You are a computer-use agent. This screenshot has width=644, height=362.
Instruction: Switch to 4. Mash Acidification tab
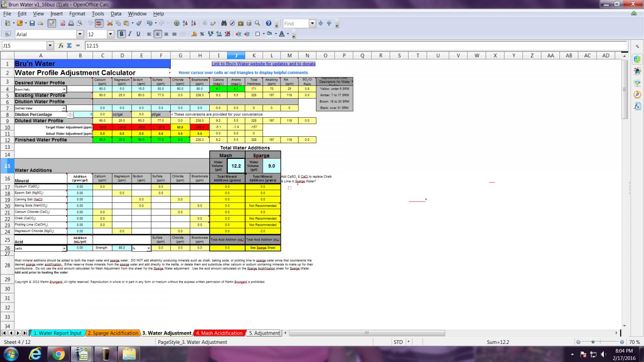tap(219, 333)
